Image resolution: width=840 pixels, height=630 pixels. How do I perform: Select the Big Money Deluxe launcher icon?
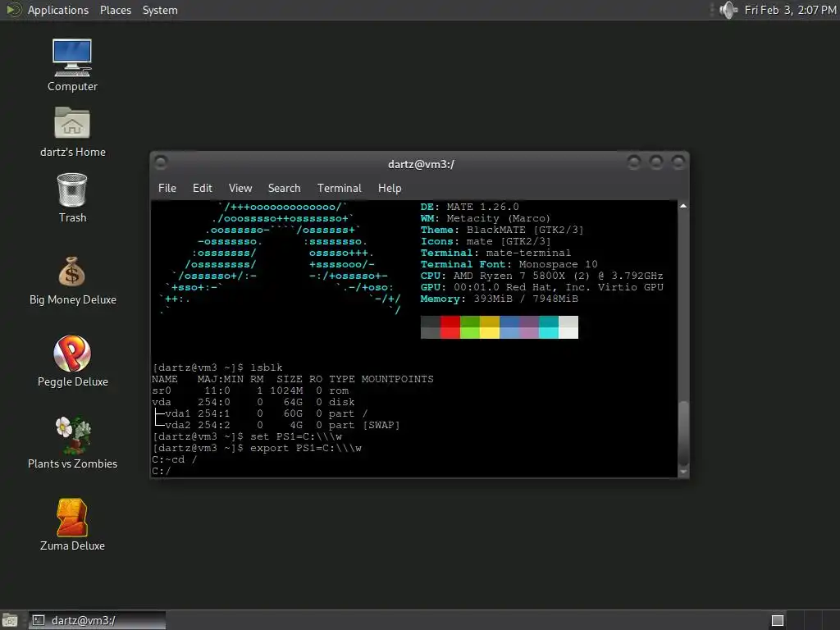pyautogui.click(x=72, y=272)
